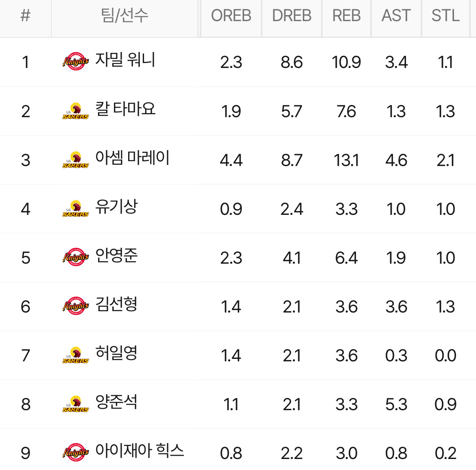Sort table by AST header
476x470 pixels.
pos(396,15)
